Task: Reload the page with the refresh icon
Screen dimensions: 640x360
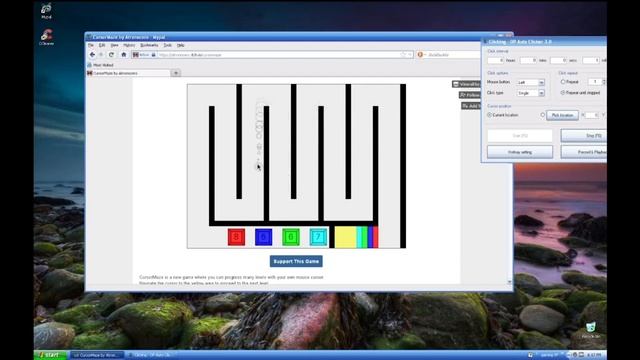Action: (x=111, y=55)
